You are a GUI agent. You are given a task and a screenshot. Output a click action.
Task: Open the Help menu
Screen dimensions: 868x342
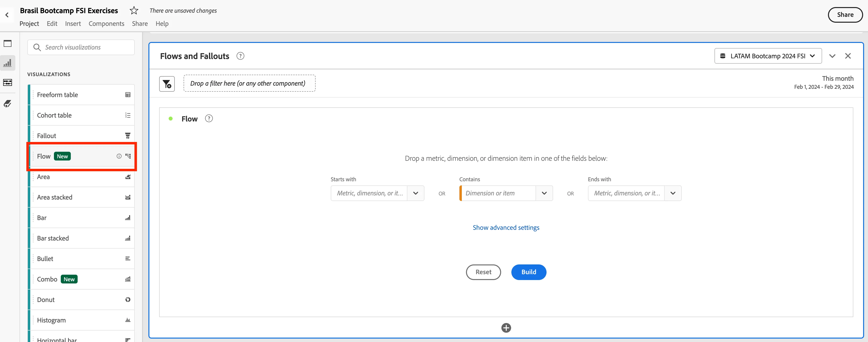[x=162, y=24]
